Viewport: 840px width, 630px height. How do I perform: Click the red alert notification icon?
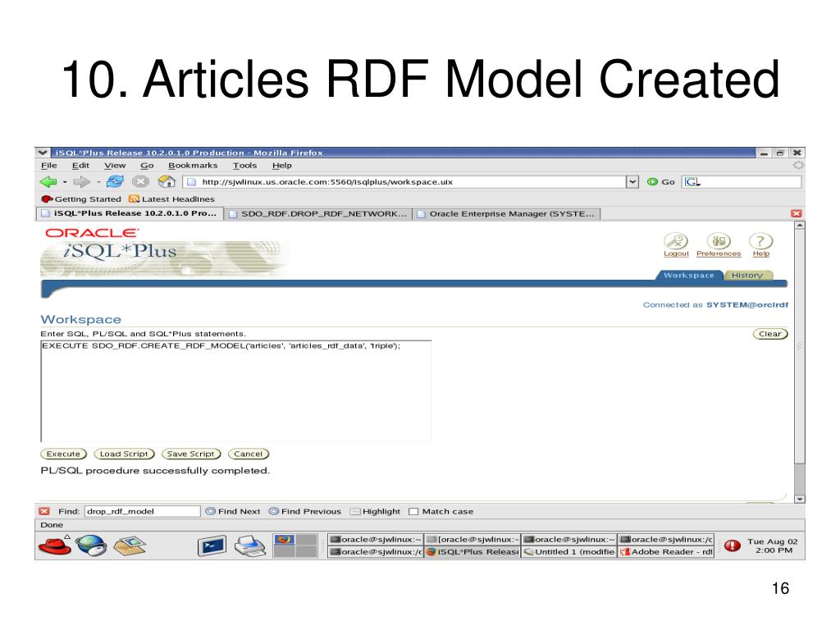point(733,546)
